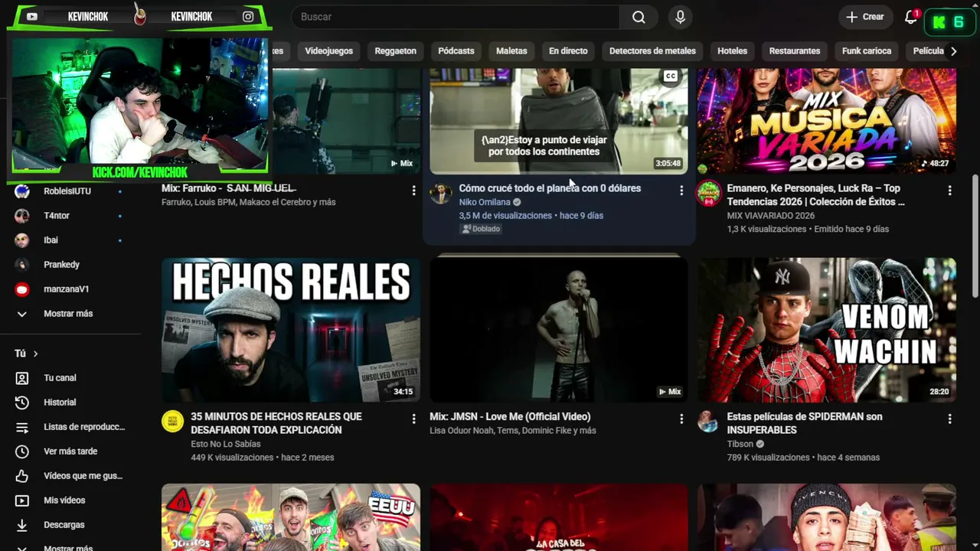
Task: Open the Mix: JMSN - Love Me title
Action: (x=510, y=417)
